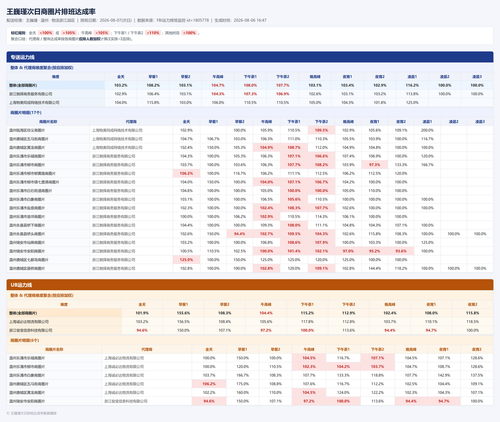500x422 pixels.
Task: Click the highlighted 97.3% cell
Action: (375, 165)
